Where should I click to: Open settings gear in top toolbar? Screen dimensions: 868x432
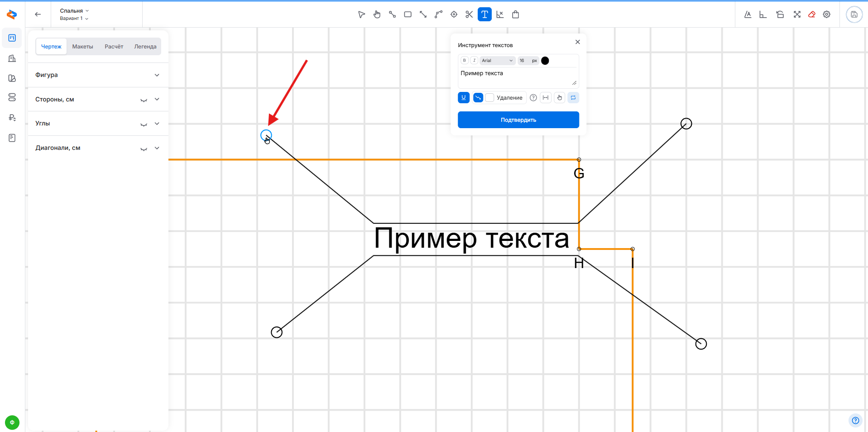pos(827,14)
